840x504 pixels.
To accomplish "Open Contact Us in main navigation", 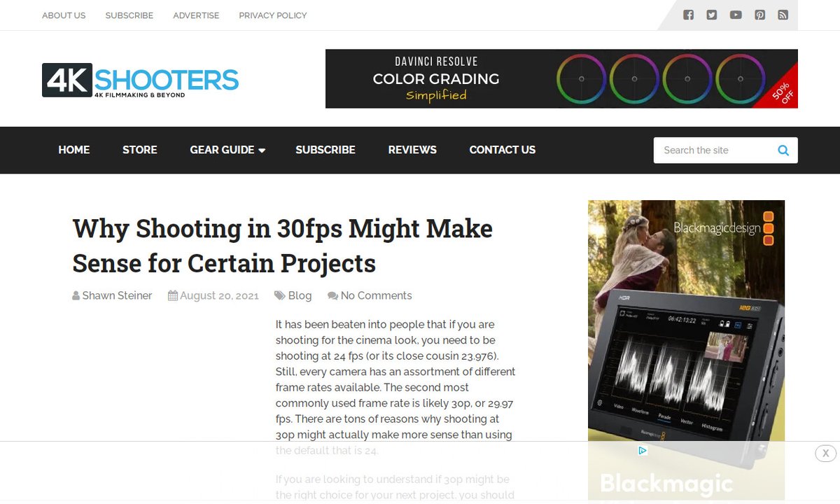I will 503,150.
